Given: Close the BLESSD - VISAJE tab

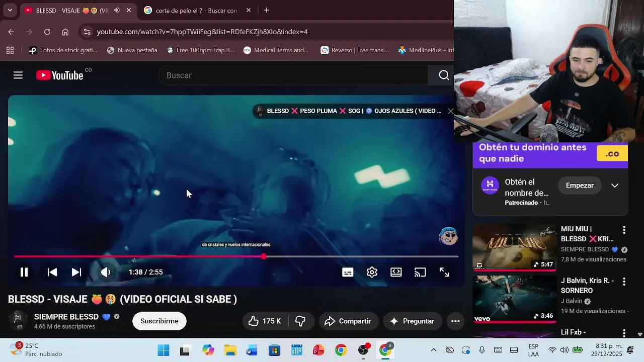Looking at the screenshot, I should (129, 10).
